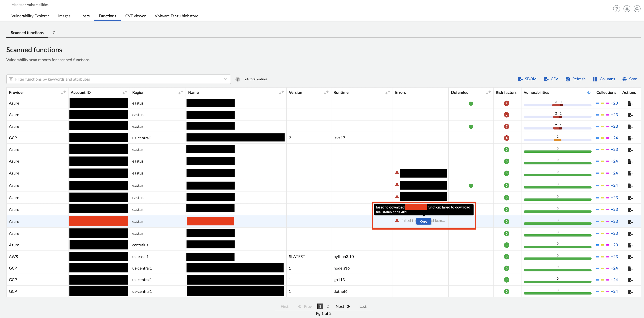Click the green Defended shield in the first Azure row

point(471,103)
